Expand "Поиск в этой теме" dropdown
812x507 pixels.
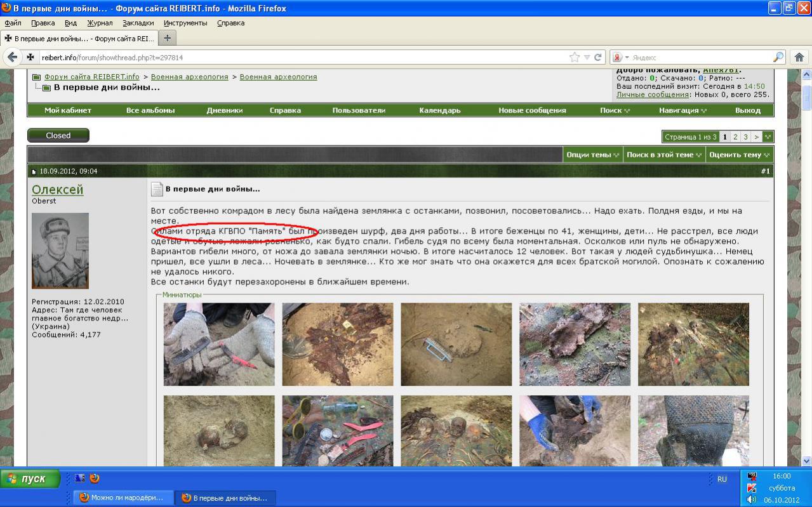coord(663,155)
